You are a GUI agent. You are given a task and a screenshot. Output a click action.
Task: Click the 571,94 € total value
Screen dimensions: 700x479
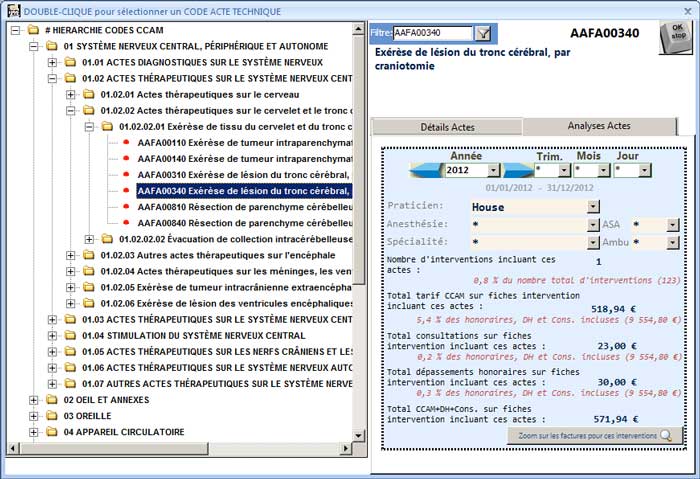pyautogui.click(x=616, y=419)
